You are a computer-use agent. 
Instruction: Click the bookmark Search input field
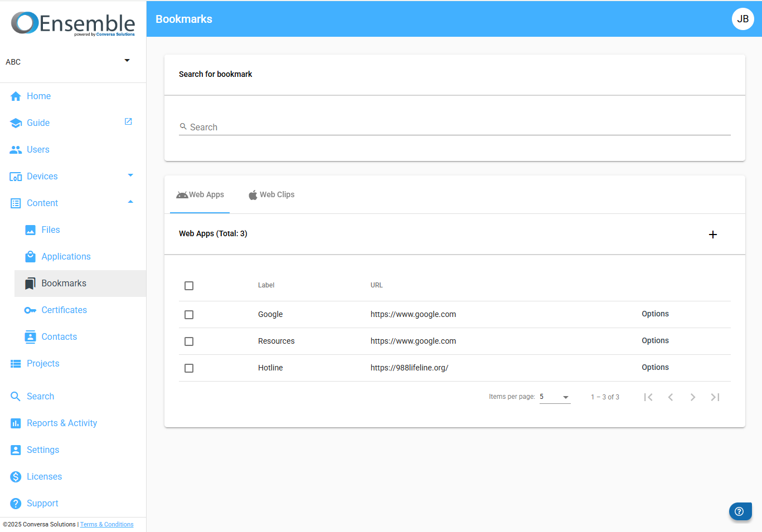tap(455, 128)
